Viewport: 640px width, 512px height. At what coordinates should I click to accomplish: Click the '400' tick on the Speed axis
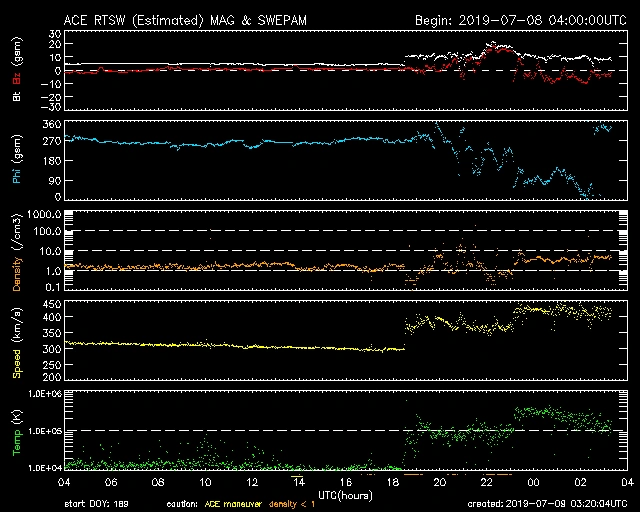click(x=52, y=317)
